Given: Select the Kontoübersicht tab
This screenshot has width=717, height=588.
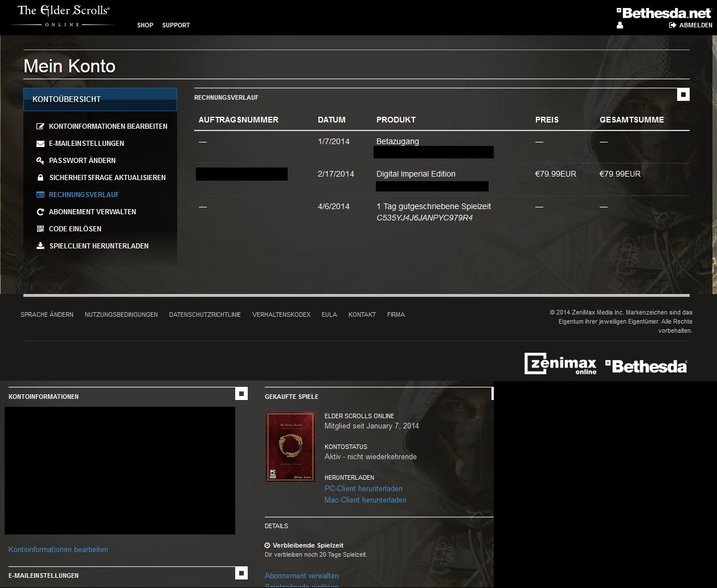Looking at the screenshot, I should 100,99.
